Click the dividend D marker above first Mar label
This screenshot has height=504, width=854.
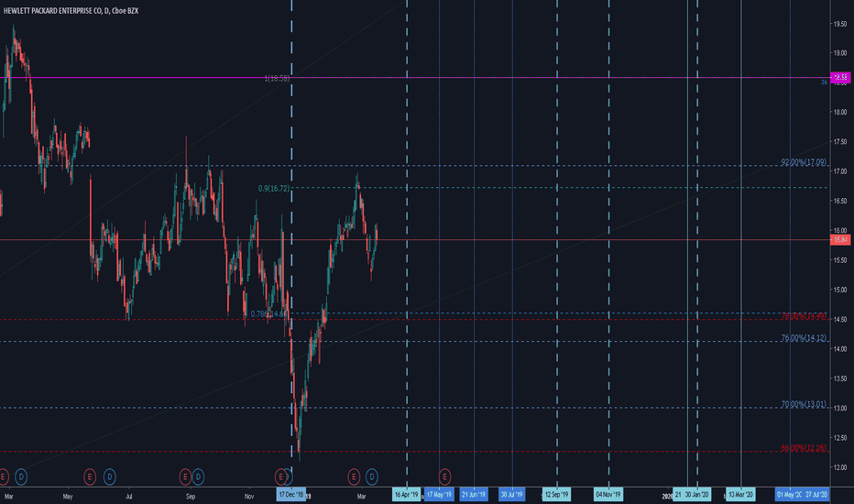(21, 477)
